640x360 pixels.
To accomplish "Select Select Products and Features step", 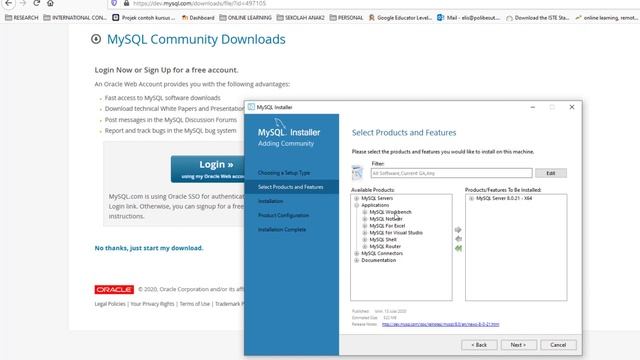I will (x=291, y=187).
